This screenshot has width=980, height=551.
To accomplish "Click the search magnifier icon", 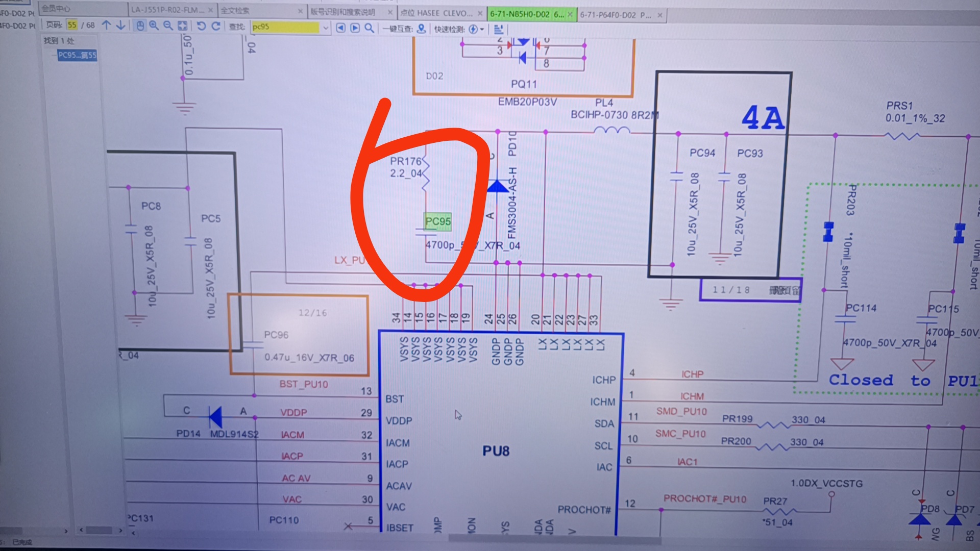I will pos(370,28).
